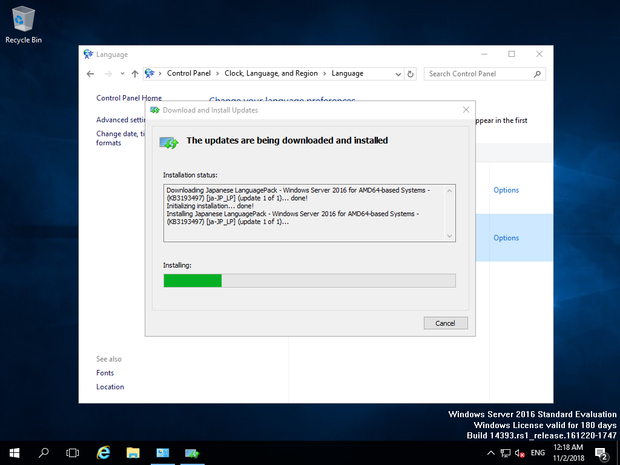Open the ENG input language indicator
This screenshot has height=465, width=620.
tap(538, 453)
